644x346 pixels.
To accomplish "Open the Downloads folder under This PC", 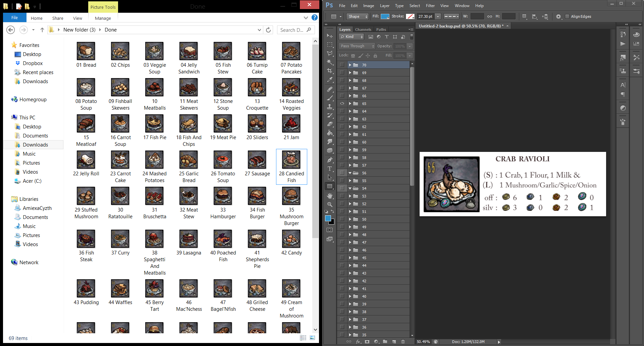I will (x=35, y=145).
